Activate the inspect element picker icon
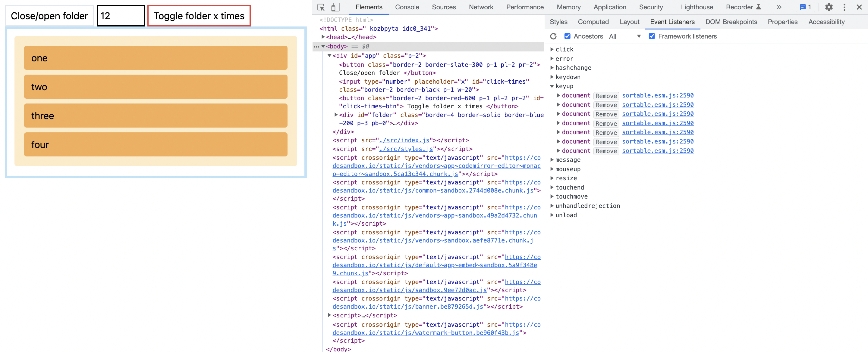The height and width of the screenshot is (352, 868). tap(320, 7)
